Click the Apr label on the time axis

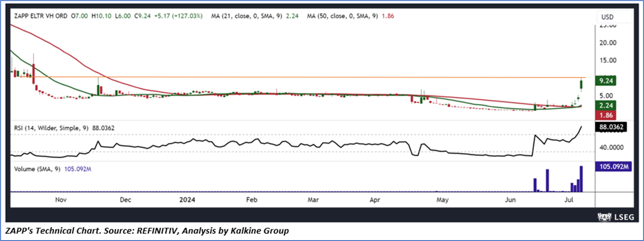[x=375, y=200]
